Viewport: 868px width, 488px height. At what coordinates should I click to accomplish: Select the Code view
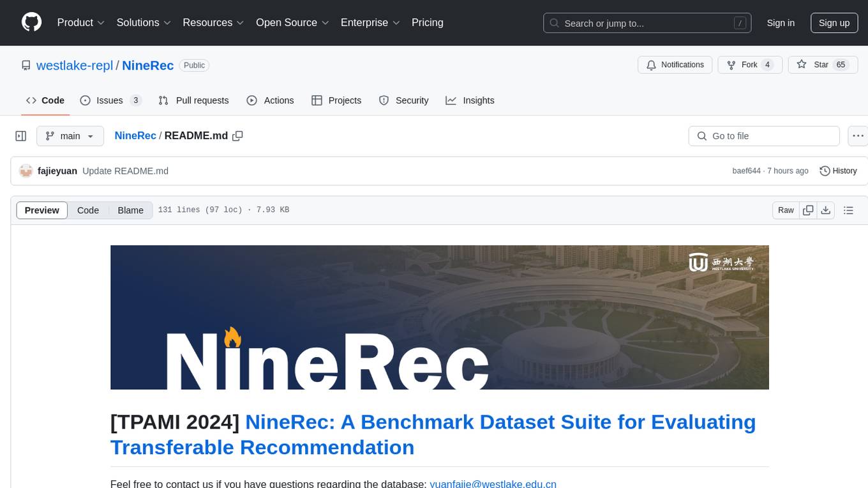click(x=88, y=210)
